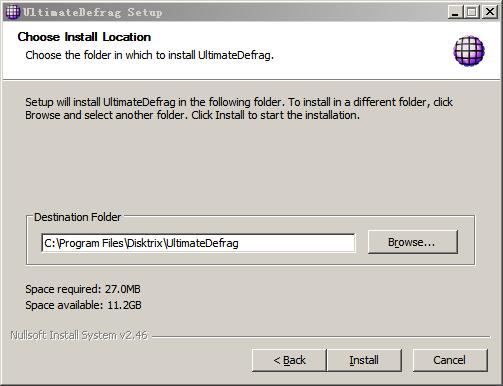Image resolution: width=503 pixels, height=386 pixels.
Task: Click the 'Choose the folder in which' subtitle
Action: coord(149,55)
